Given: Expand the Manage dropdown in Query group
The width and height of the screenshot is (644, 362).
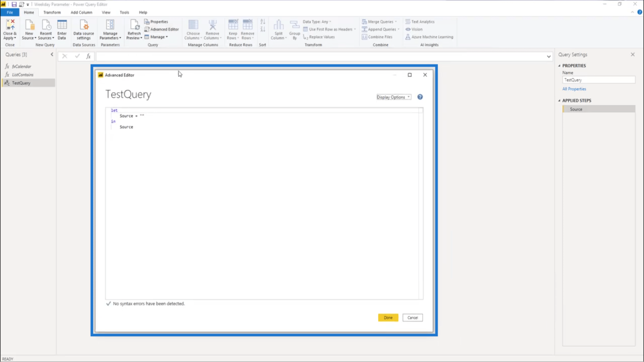Looking at the screenshot, I should click(x=156, y=37).
